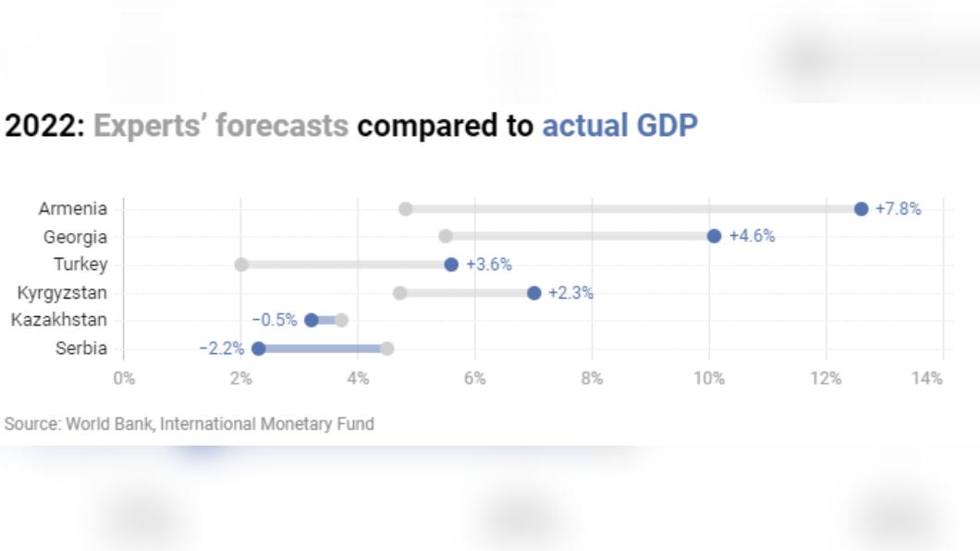Select Georgia's blue actual GDP dot
980x551 pixels.
click(714, 237)
